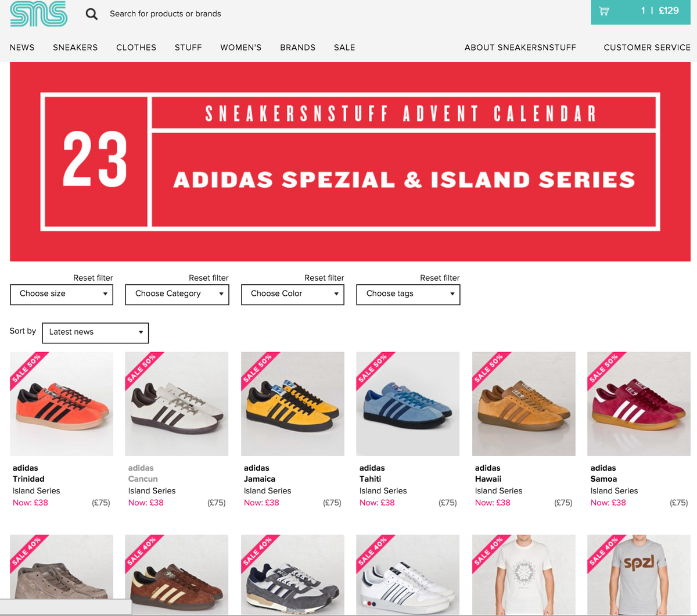Image resolution: width=697 pixels, height=616 pixels.
Task: Expand the Choose tags dropdown
Action: tap(408, 294)
